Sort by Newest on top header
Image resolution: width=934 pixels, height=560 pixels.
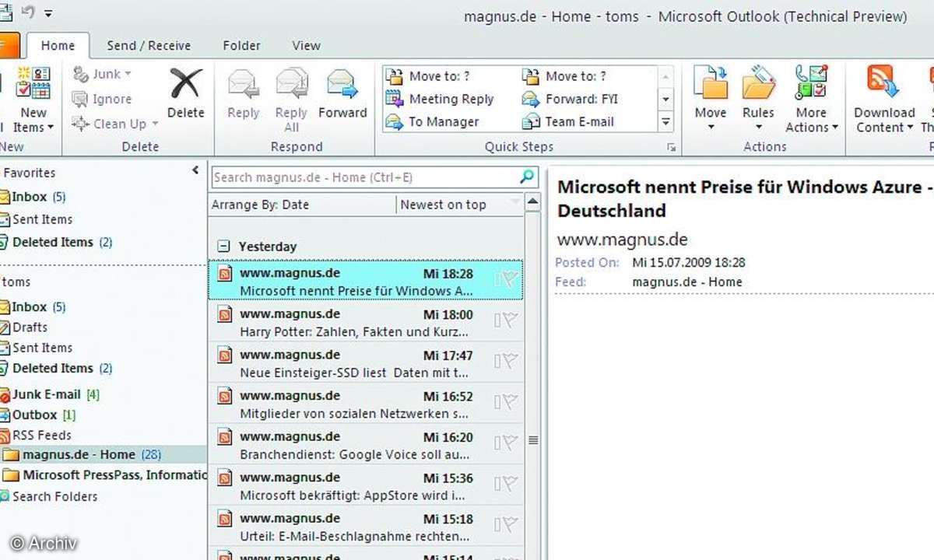444,205
